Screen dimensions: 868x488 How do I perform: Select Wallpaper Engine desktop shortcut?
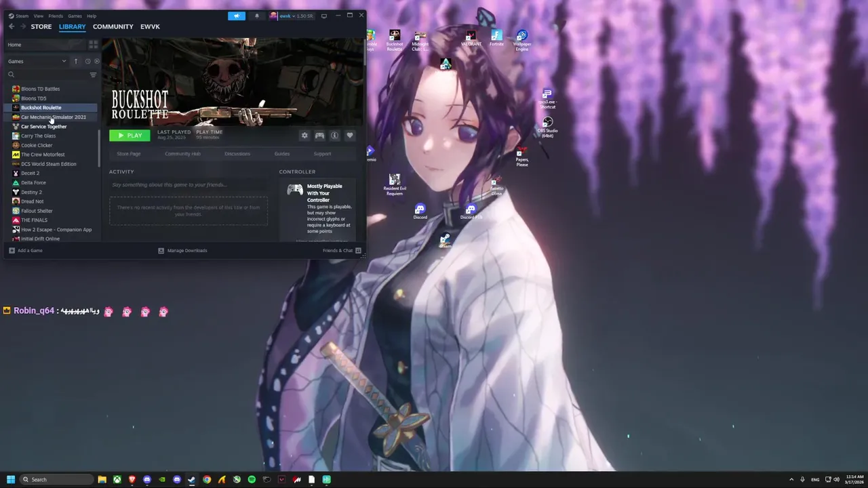521,41
